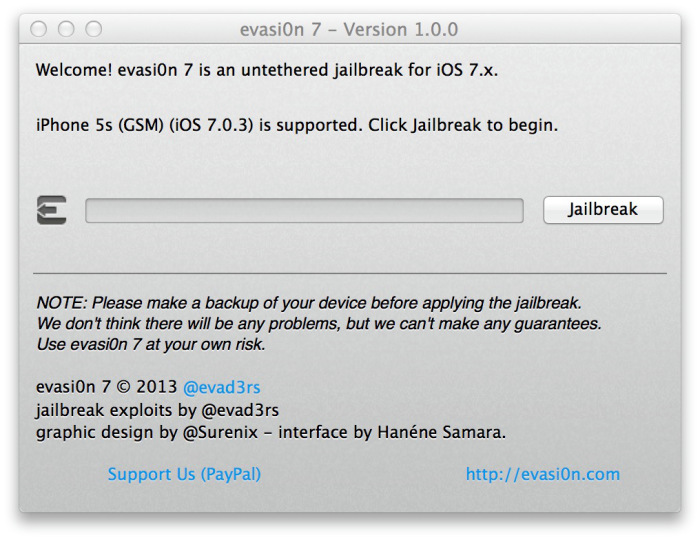Open the Support Us (PayPal) link
This screenshot has height=540, width=700.
184,474
